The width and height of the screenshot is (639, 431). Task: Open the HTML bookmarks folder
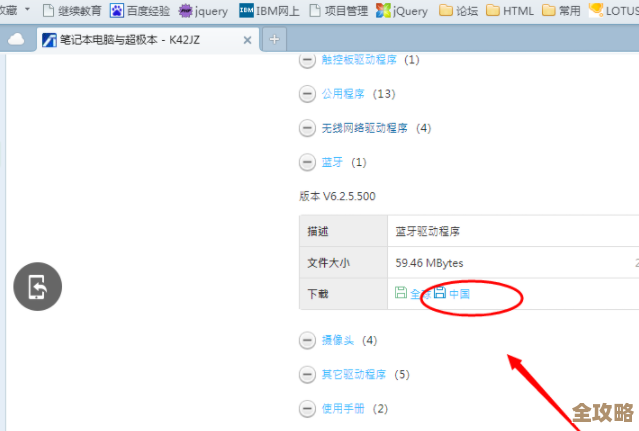(x=510, y=11)
